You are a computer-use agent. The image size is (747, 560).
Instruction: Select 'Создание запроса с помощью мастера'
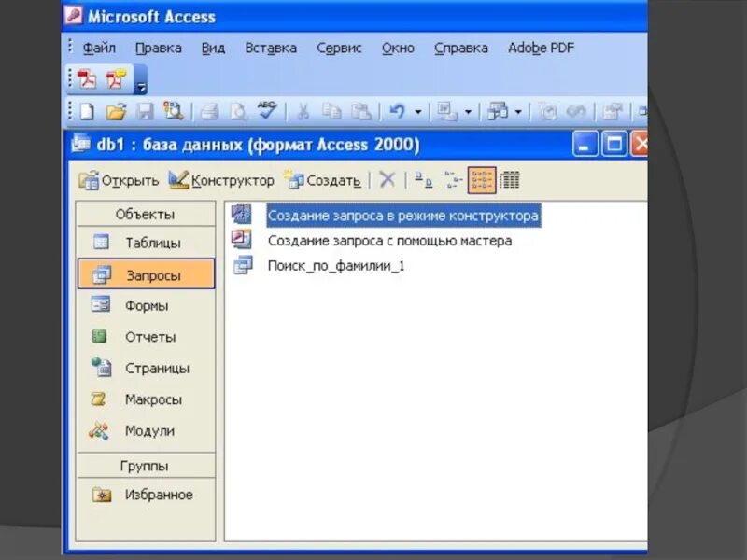[x=389, y=241]
